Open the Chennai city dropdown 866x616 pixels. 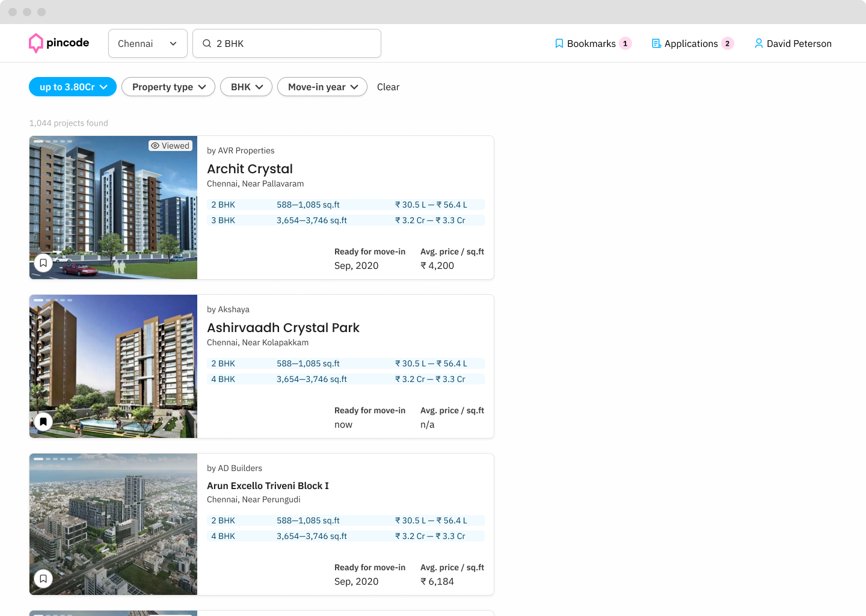coord(148,43)
